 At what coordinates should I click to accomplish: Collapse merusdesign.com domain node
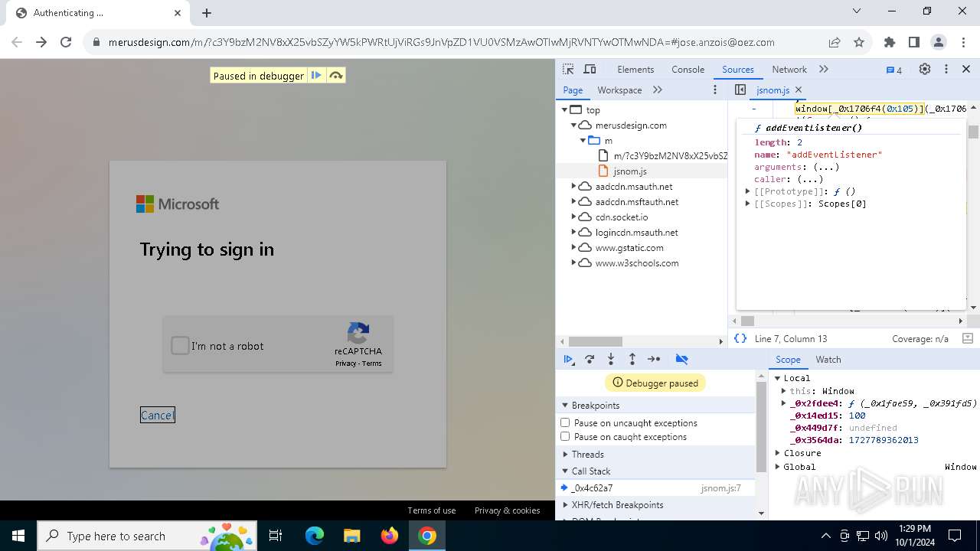pos(573,125)
